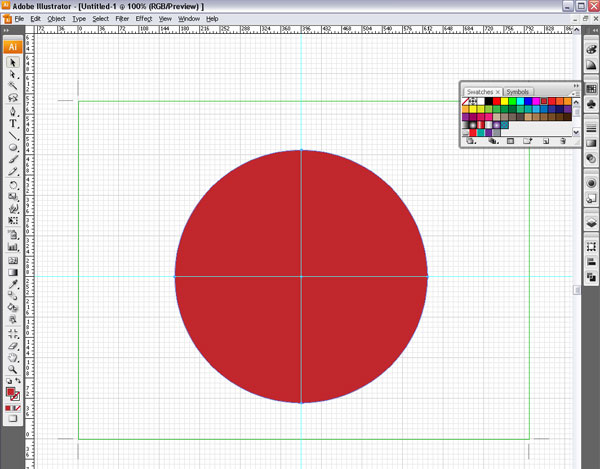Select the Direct Selection tool
The height and width of the screenshot is (469, 600).
(x=13, y=74)
